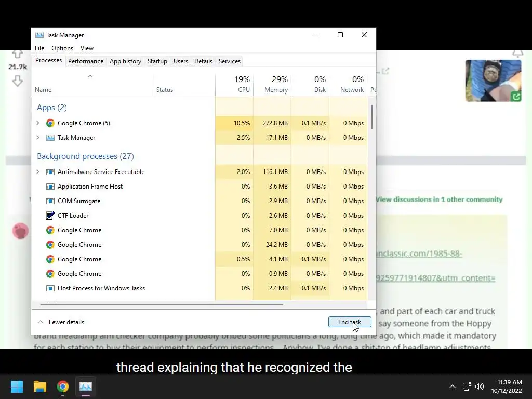Image resolution: width=532 pixels, height=399 pixels.
Task: Sort by Network column header
Action: pyautogui.click(x=348, y=84)
